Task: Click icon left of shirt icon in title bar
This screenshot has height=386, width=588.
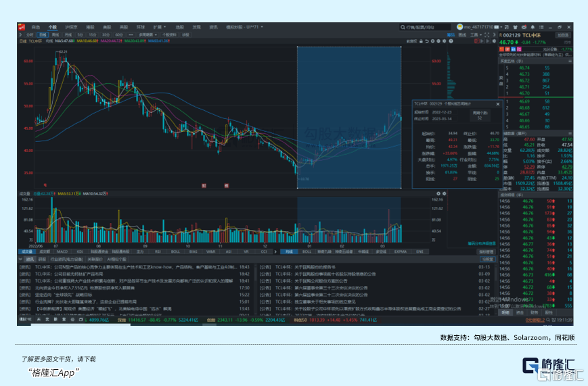Action: coord(507,27)
